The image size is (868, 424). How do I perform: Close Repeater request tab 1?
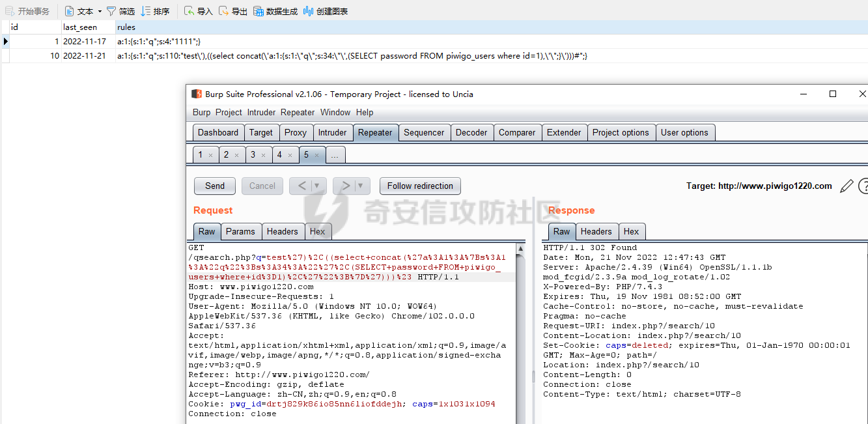tap(211, 156)
